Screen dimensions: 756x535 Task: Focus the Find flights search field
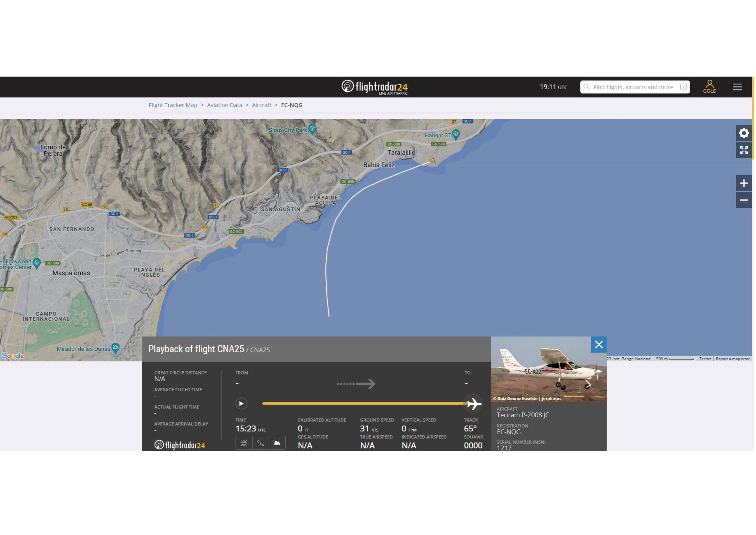coord(635,87)
